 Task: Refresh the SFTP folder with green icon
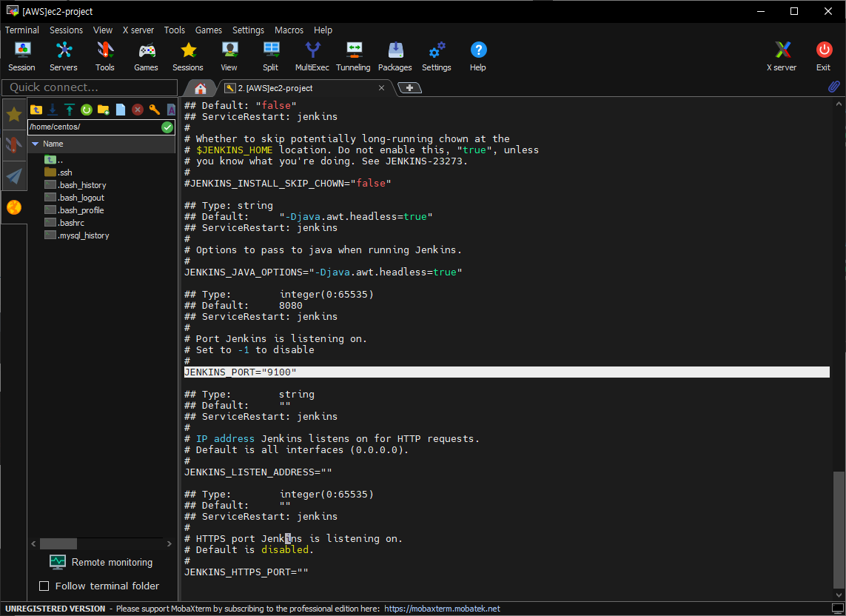[x=87, y=110]
